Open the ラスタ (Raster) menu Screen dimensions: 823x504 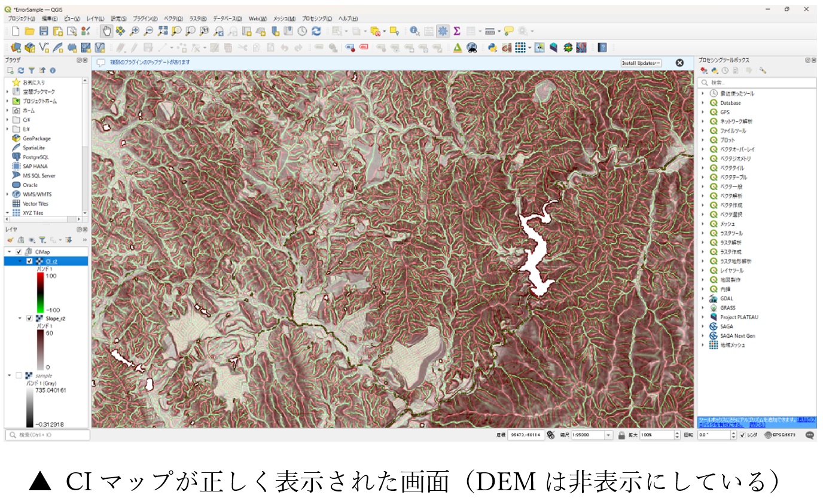pos(198,19)
